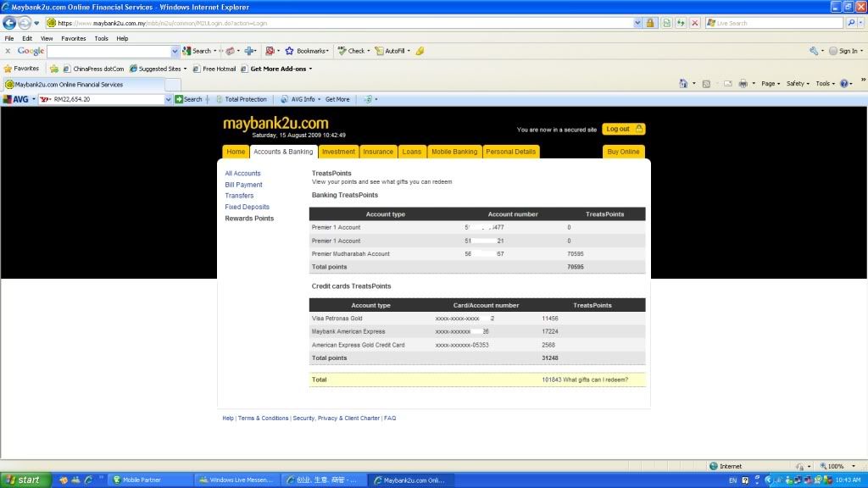Click the address bar security padlock
868x488 pixels.
[650, 23]
